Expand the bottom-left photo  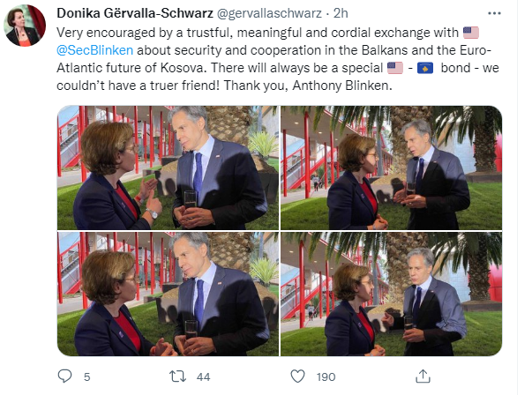pos(167,294)
